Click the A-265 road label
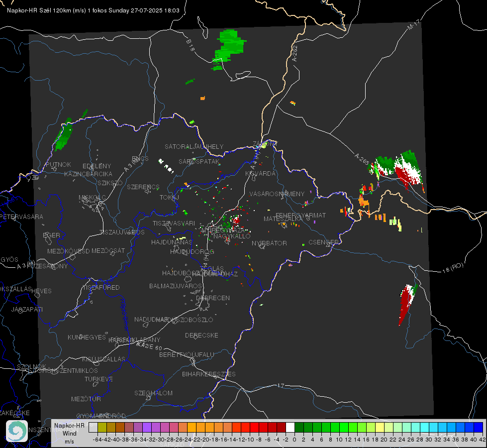The height and width of the screenshot is (448, 487). tap(362, 159)
